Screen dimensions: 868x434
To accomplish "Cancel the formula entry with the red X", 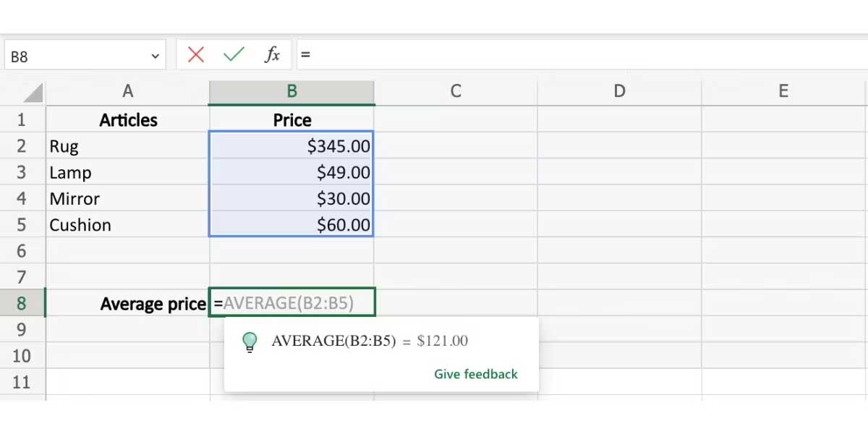I will (x=195, y=54).
